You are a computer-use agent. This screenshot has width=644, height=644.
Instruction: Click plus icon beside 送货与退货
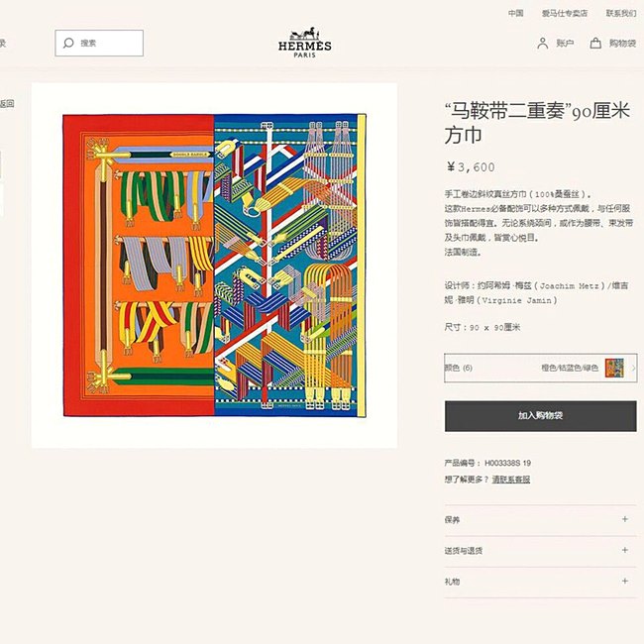click(625, 550)
